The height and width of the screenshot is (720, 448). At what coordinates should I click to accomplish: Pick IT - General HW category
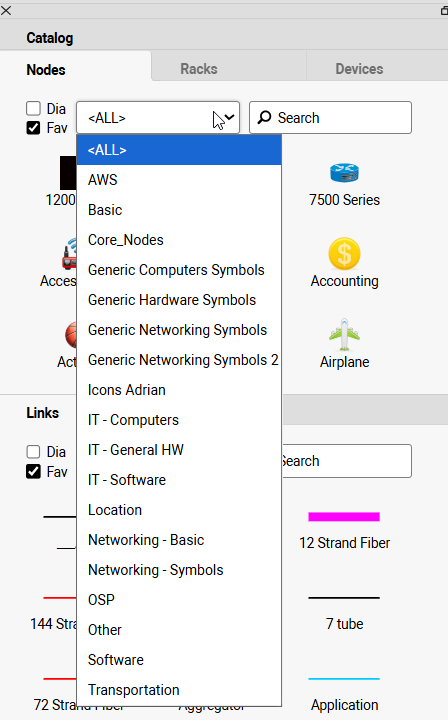click(x=179, y=450)
